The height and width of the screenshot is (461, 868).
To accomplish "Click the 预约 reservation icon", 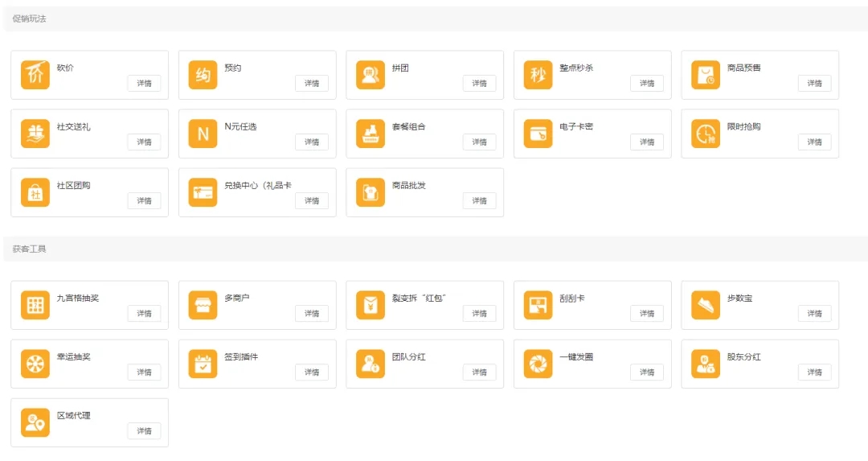I will point(203,75).
